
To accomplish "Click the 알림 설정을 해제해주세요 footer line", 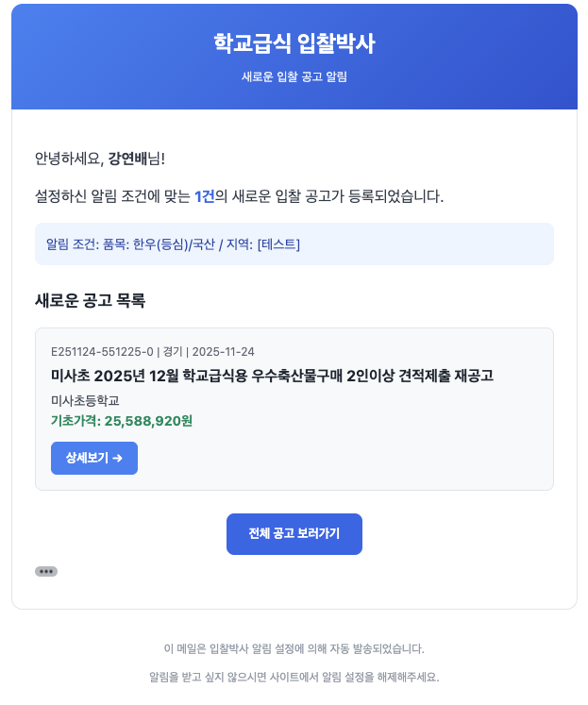I will (x=294, y=677).
